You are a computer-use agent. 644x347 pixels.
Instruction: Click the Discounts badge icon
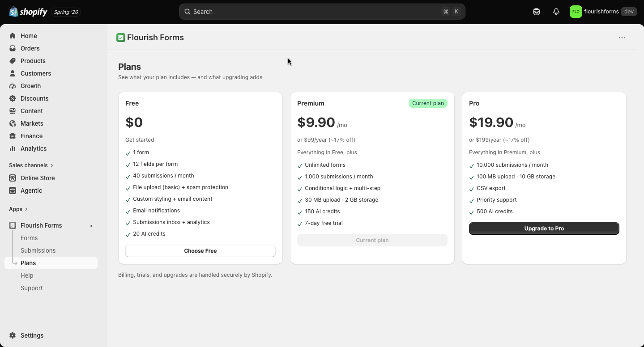tap(13, 98)
